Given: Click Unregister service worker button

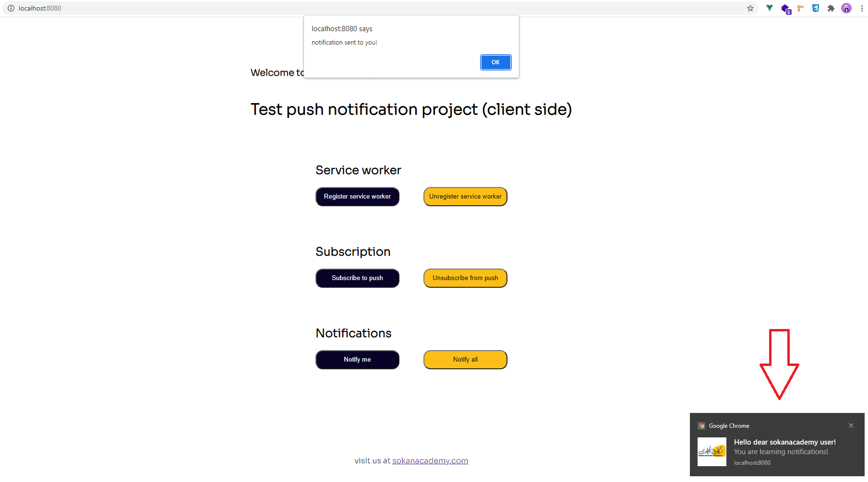Looking at the screenshot, I should 465,197.
